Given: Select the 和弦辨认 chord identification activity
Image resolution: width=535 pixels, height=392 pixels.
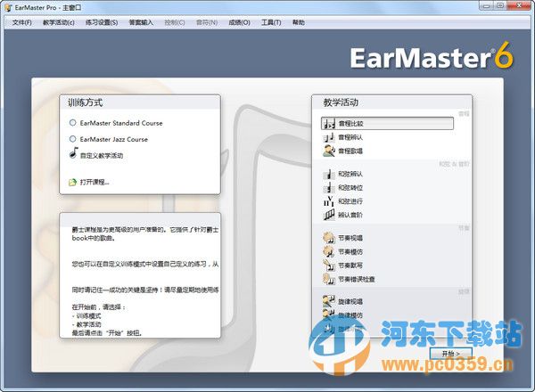Looking at the screenshot, I should [343, 175].
